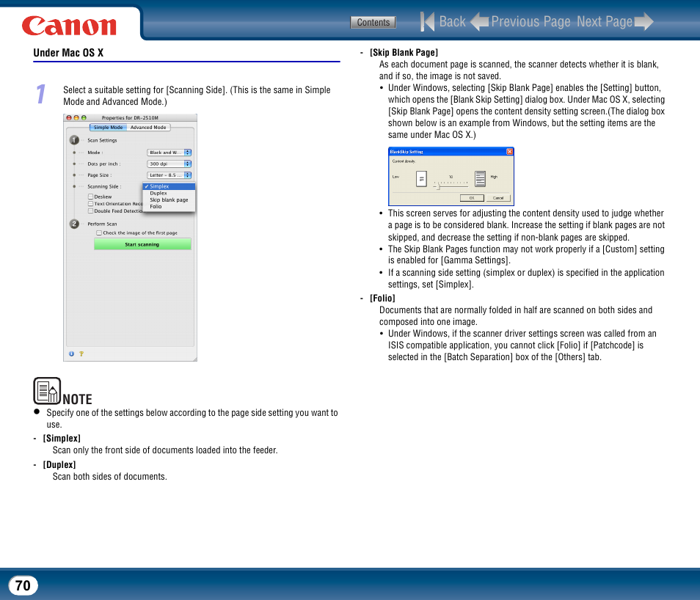Click the green Start scanning button

coord(142,244)
